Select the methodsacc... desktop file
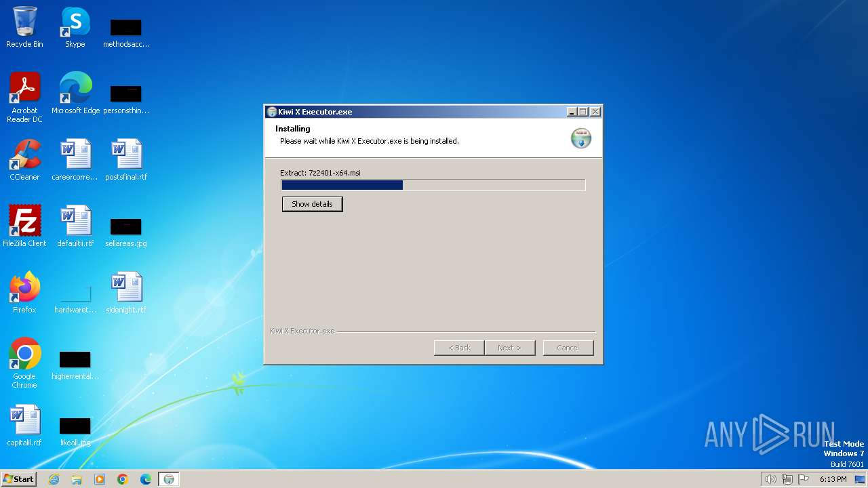This screenshot has width=868, height=488. coord(126,33)
